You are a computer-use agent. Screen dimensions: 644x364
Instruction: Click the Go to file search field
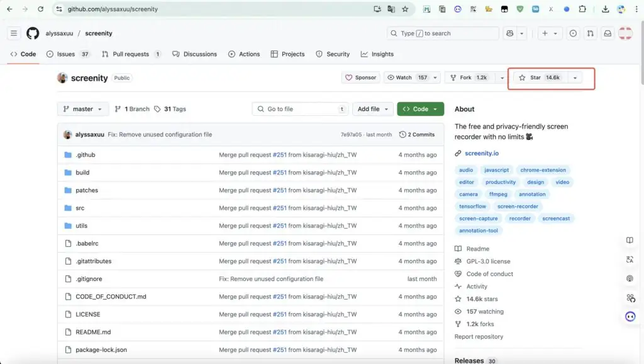(300, 108)
